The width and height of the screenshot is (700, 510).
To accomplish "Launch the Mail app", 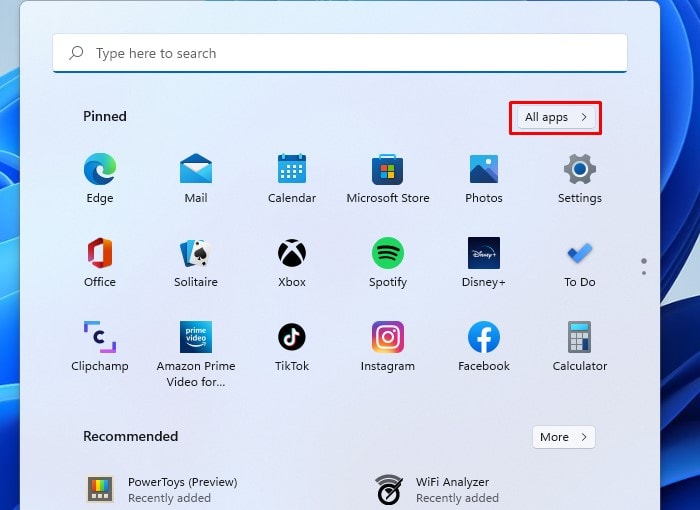I will click(x=196, y=178).
